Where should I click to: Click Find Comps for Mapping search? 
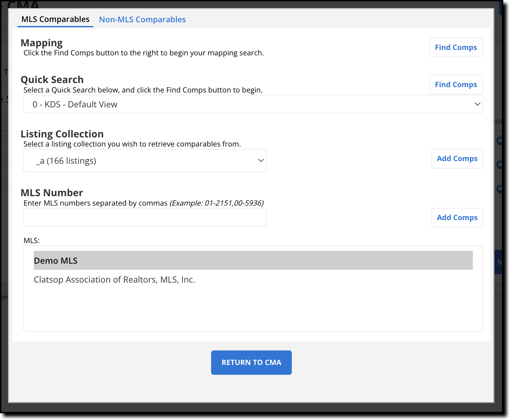(456, 47)
